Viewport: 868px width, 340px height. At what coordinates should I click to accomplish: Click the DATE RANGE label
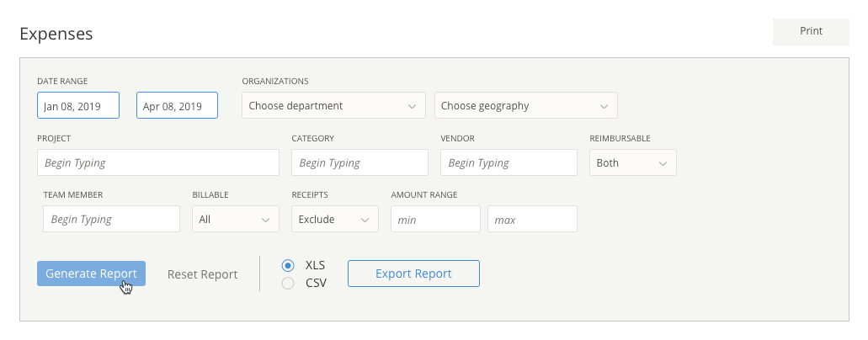[62, 81]
